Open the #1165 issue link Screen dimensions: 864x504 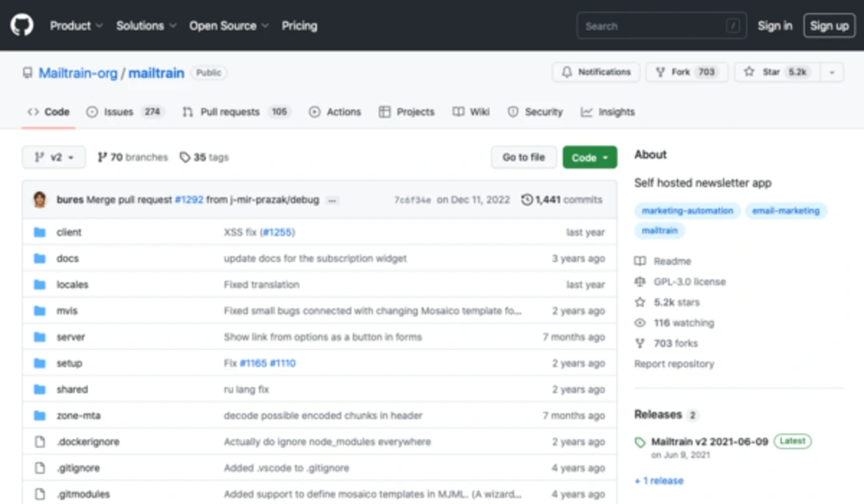point(253,363)
